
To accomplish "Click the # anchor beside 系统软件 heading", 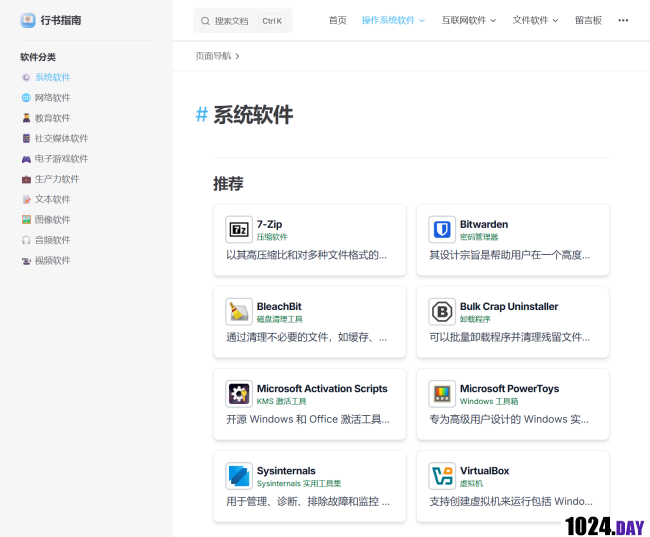I will tap(201, 115).
